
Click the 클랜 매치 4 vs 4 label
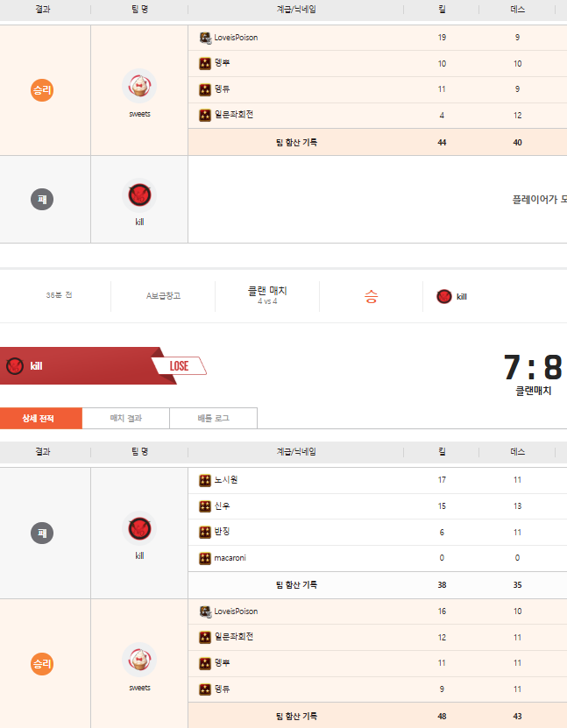267,295
